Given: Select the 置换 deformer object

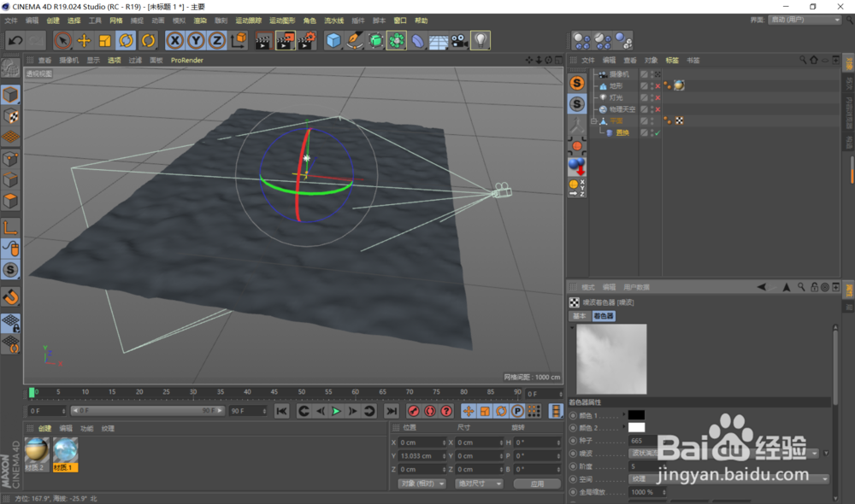Looking at the screenshot, I should point(622,133).
